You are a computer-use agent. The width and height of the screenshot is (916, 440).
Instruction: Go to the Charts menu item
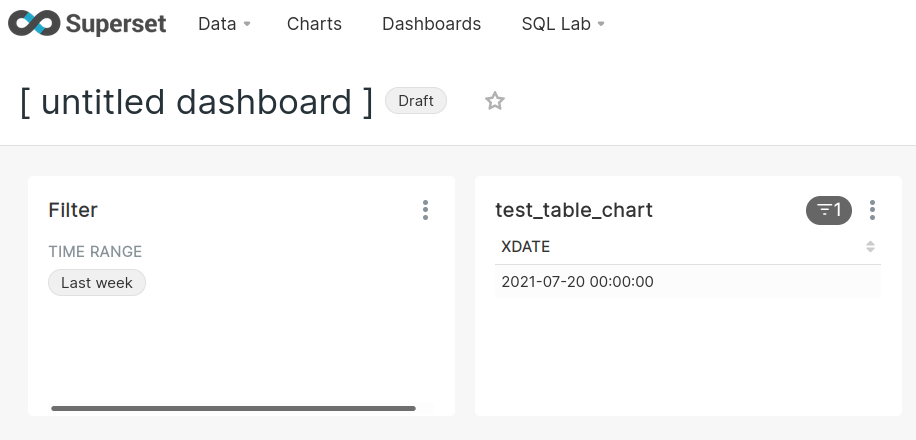coord(314,24)
